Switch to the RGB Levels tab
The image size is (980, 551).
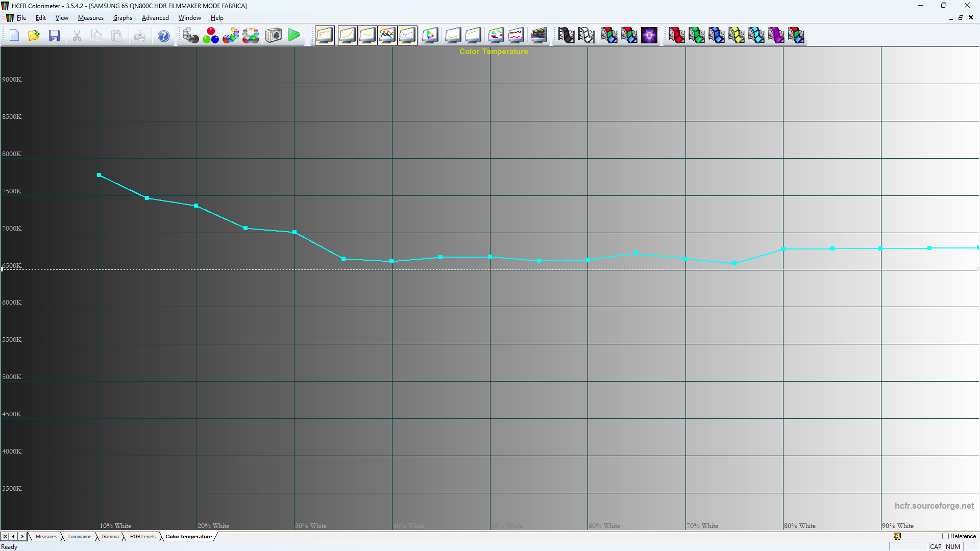click(142, 536)
